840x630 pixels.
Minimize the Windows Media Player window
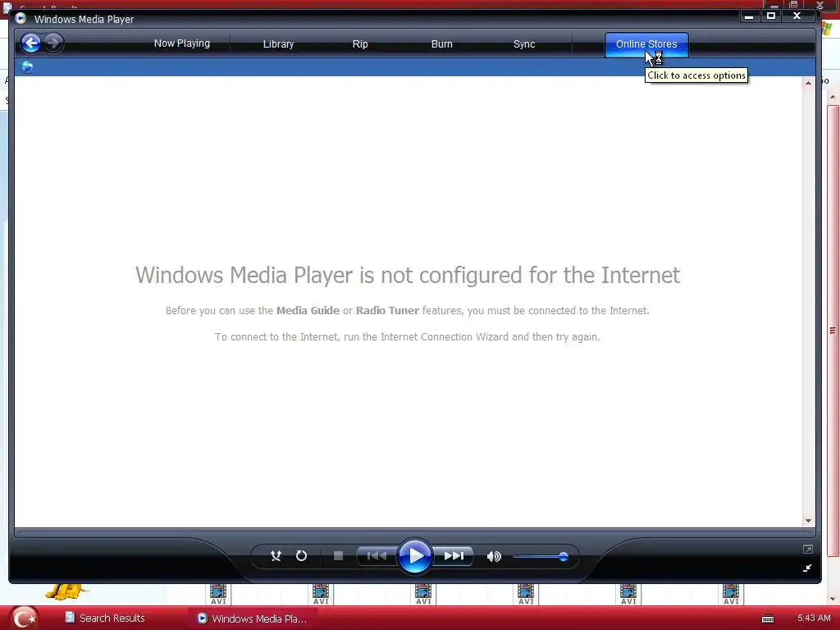(x=749, y=16)
